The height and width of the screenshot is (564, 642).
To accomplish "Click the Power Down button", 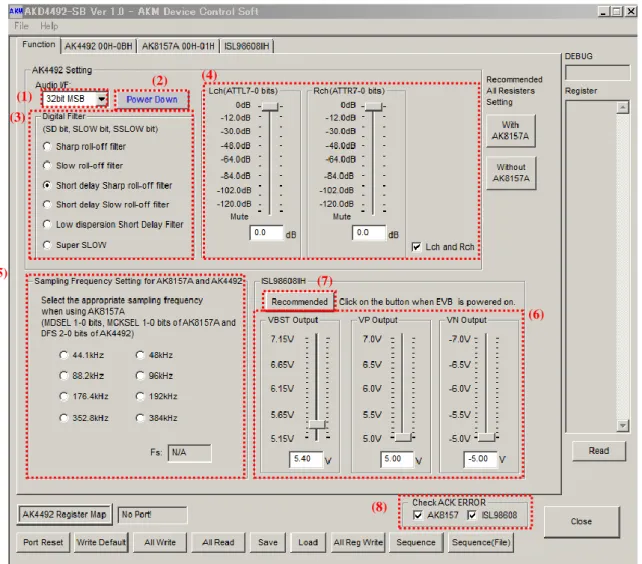I will (152, 100).
